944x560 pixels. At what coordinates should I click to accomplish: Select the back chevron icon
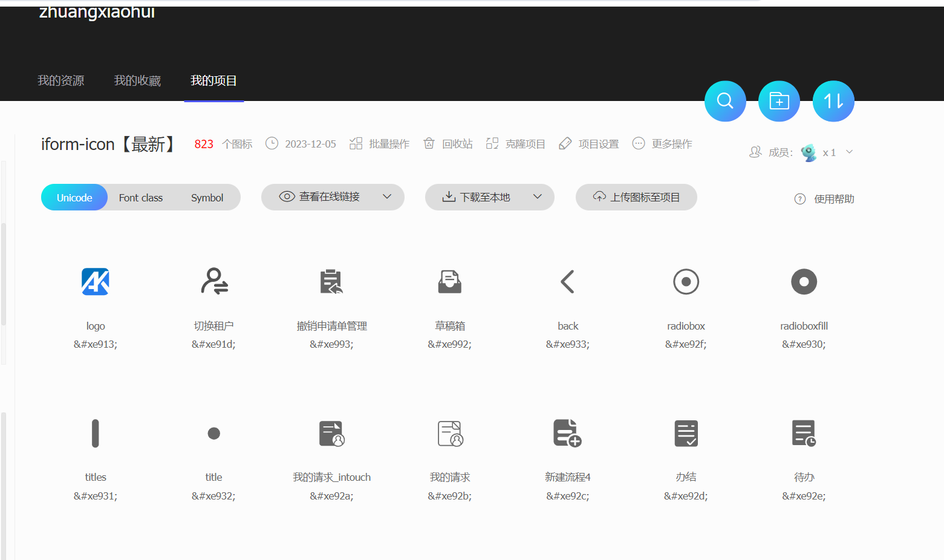[567, 282]
